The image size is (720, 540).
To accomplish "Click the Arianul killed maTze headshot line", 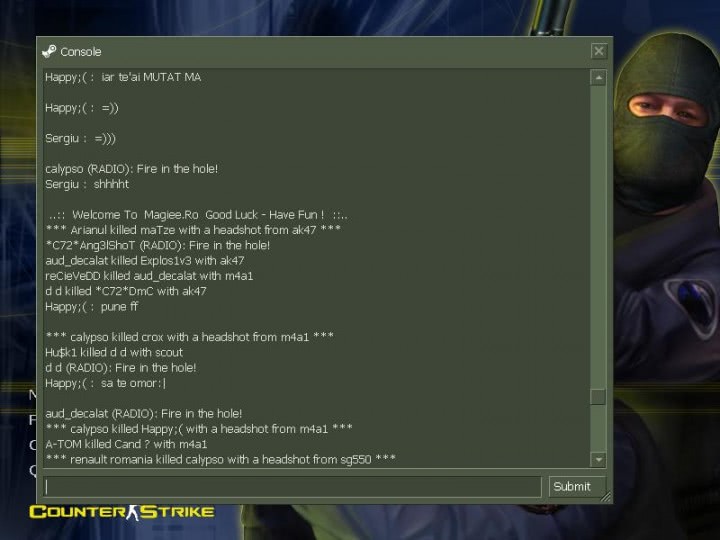I will 193,230.
